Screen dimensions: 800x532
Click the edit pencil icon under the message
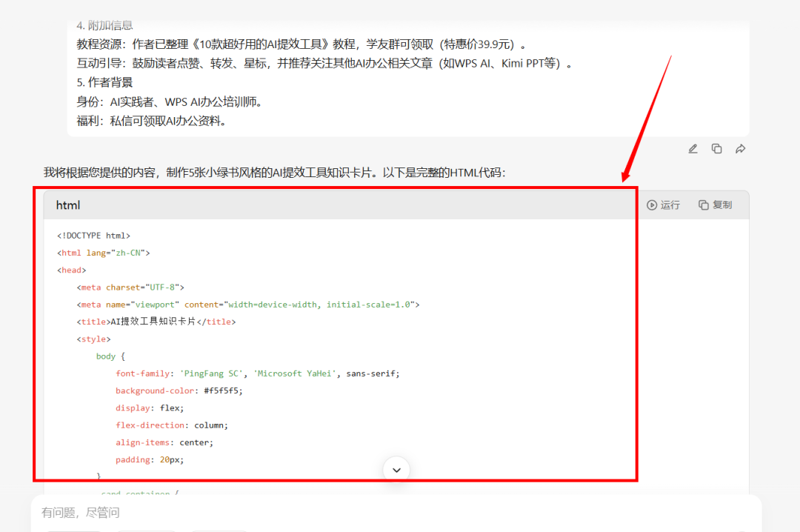click(x=693, y=149)
